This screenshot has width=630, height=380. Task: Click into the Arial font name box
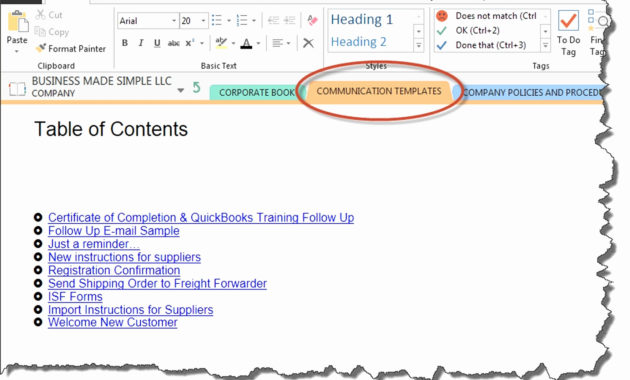[144, 21]
